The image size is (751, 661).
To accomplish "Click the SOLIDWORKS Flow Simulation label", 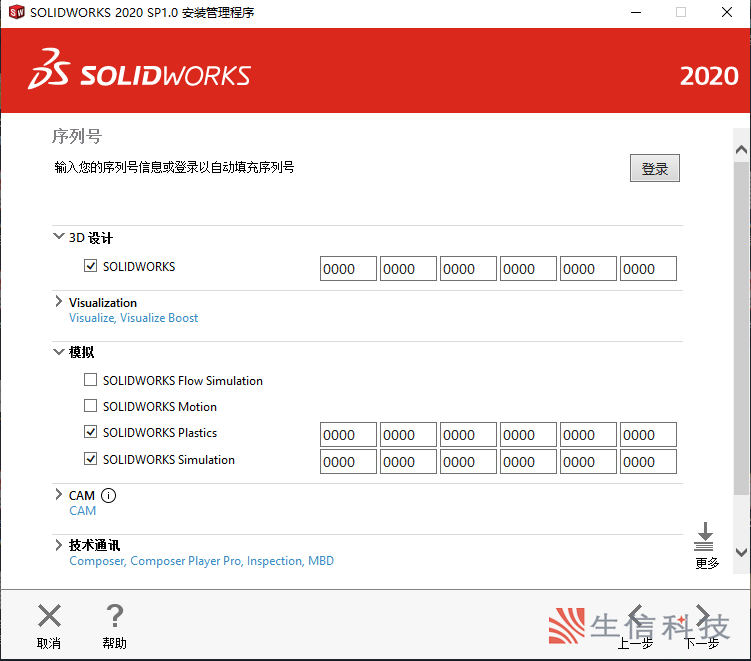I will [182, 381].
